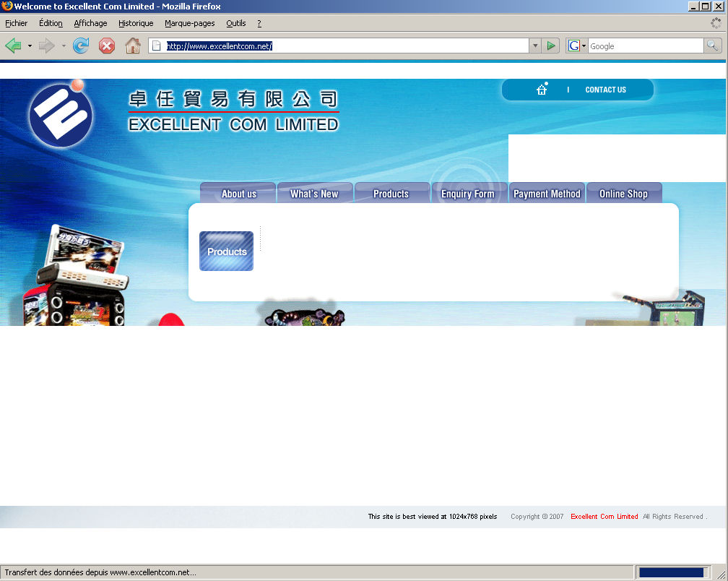The width and height of the screenshot is (728, 581).
Task: Open the Historique menu
Action: pos(136,23)
